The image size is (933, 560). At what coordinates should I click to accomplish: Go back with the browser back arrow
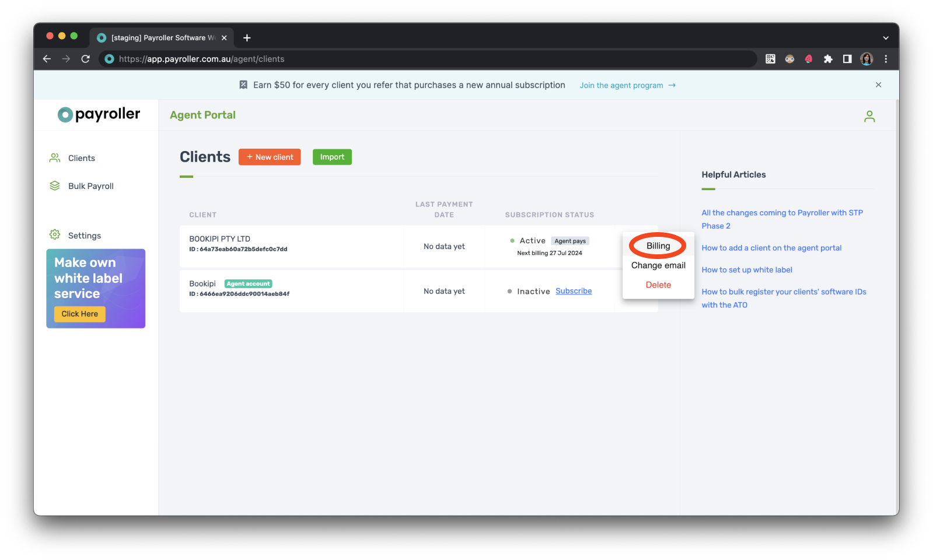point(47,59)
